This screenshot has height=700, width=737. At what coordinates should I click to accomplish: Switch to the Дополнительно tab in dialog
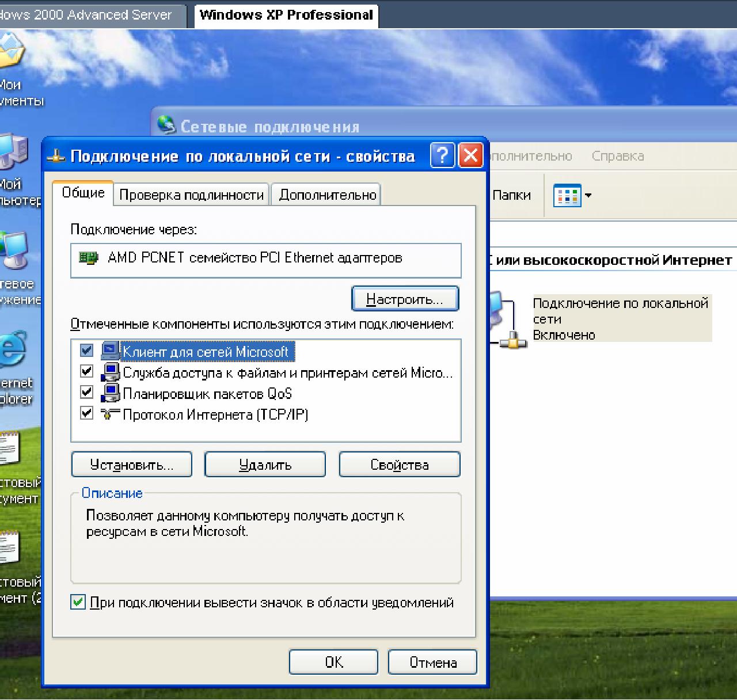pos(327,195)
